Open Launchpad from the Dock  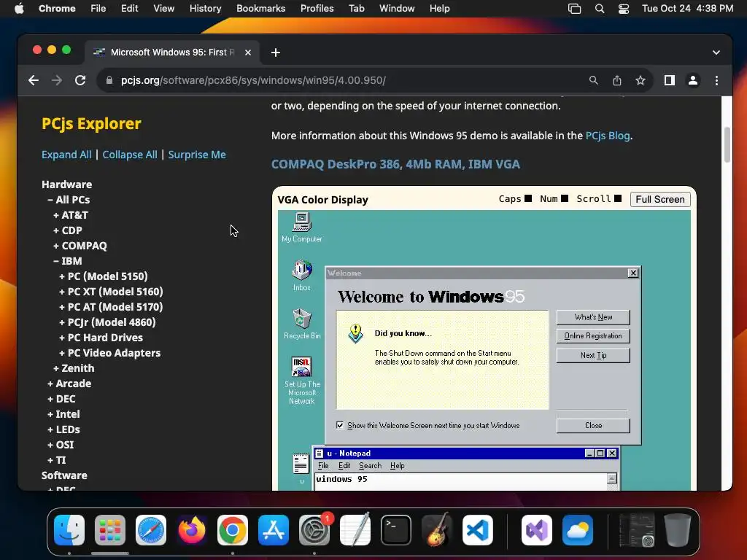click(x=110, y=530)
